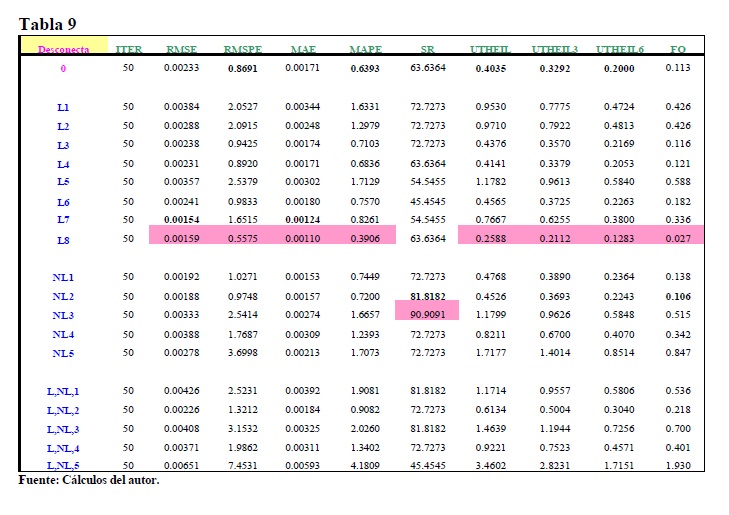Select row label L8

coord(63,239)
